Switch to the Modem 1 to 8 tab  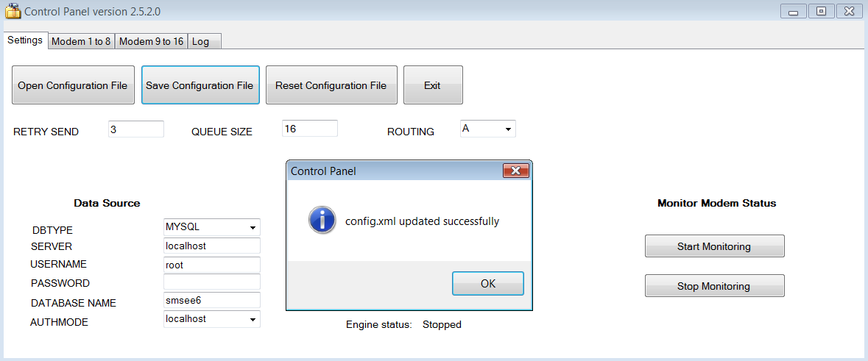coord(81,41)
